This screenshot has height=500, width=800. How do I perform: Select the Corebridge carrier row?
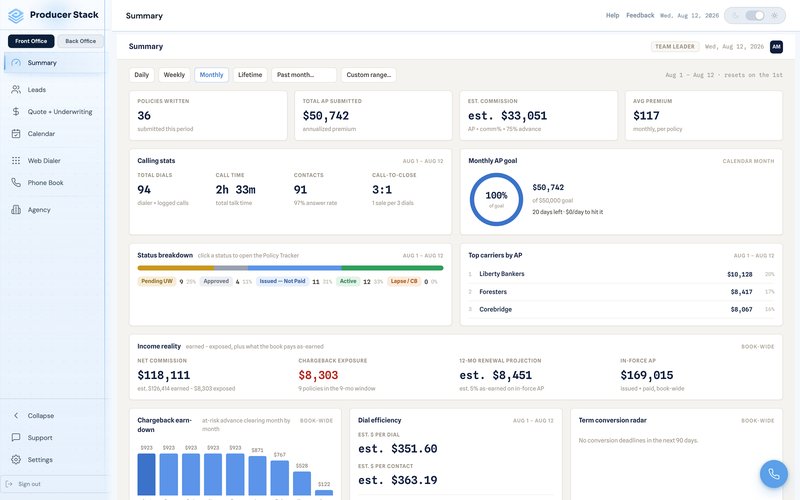click(x=621, y=309)
